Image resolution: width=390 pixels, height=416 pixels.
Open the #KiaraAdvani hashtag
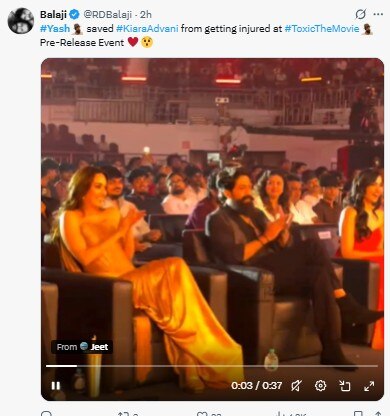[x=147, y=29]
